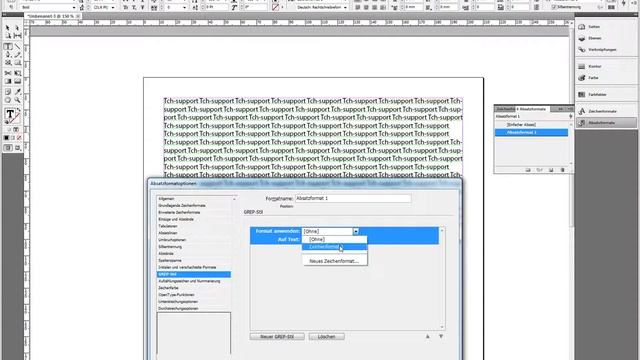640x360 pixels.
Task: Open the font style dropdown in control bar
Action: click(74, 8)
